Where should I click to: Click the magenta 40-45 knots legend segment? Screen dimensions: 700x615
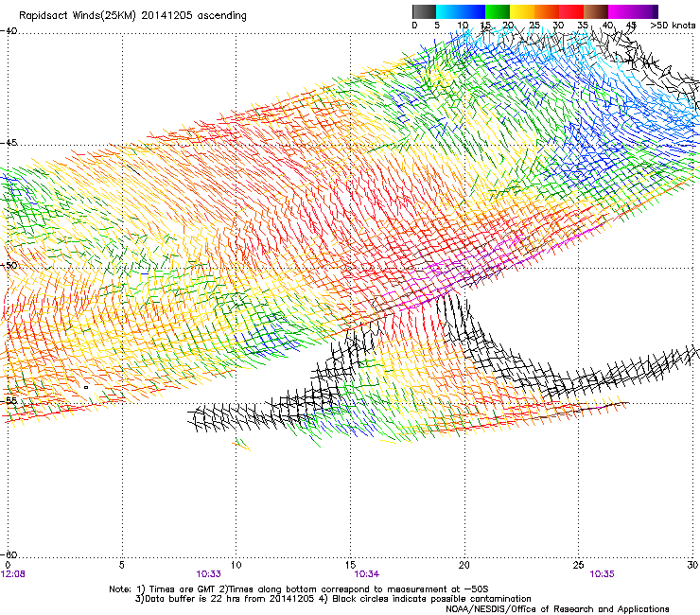621,11
